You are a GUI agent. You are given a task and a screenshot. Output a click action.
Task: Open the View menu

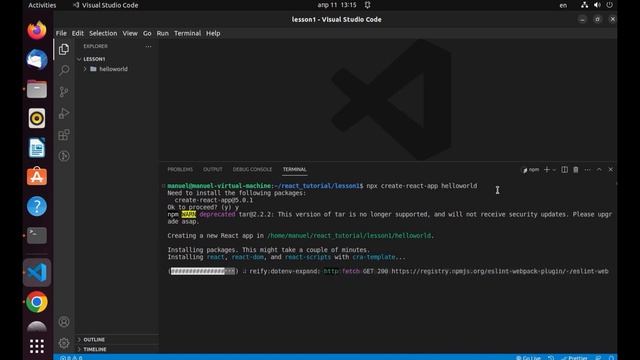click(130, 33)
